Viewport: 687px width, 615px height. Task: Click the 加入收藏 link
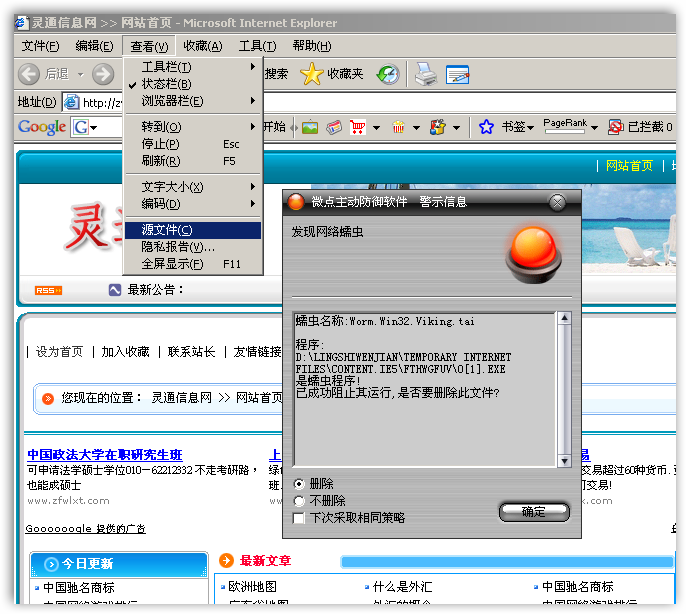tap(125, 352)
